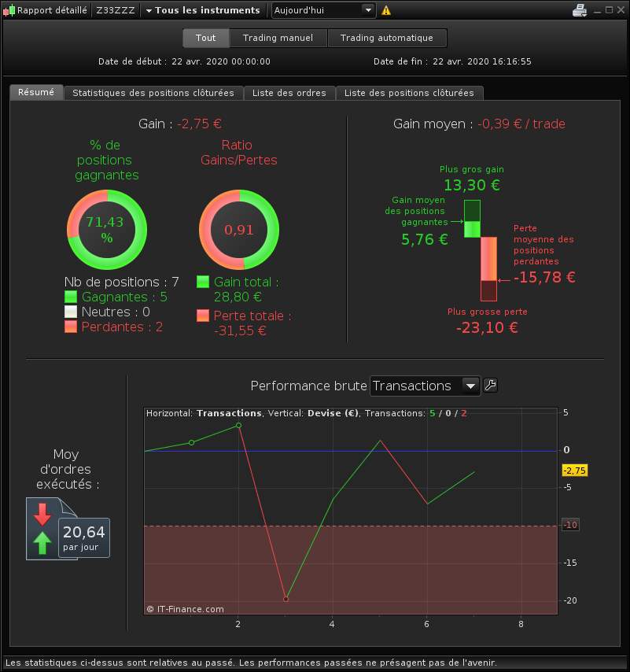Select the Trading manuel filter
Image resolution: width=630 pixels, height=672 pixels.
278,38
